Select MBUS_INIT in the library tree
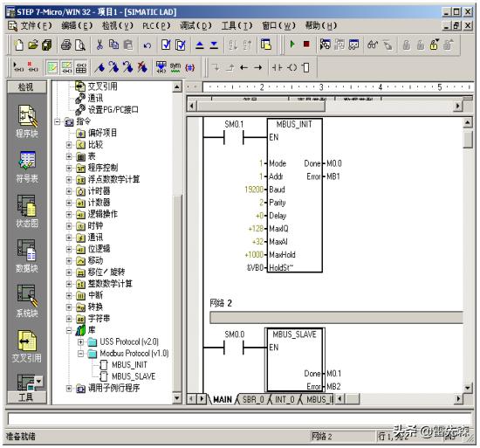This screenshot has height=448, width=480. [x=129, y=365]
